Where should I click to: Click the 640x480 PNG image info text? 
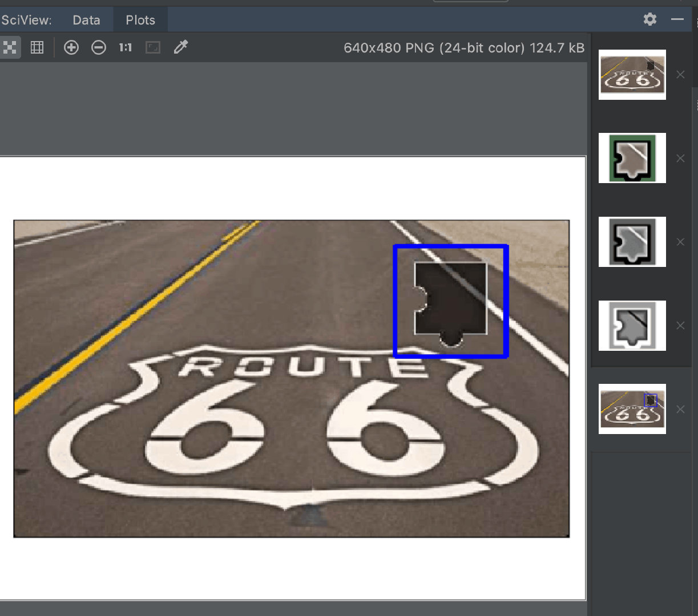(464, 48)
